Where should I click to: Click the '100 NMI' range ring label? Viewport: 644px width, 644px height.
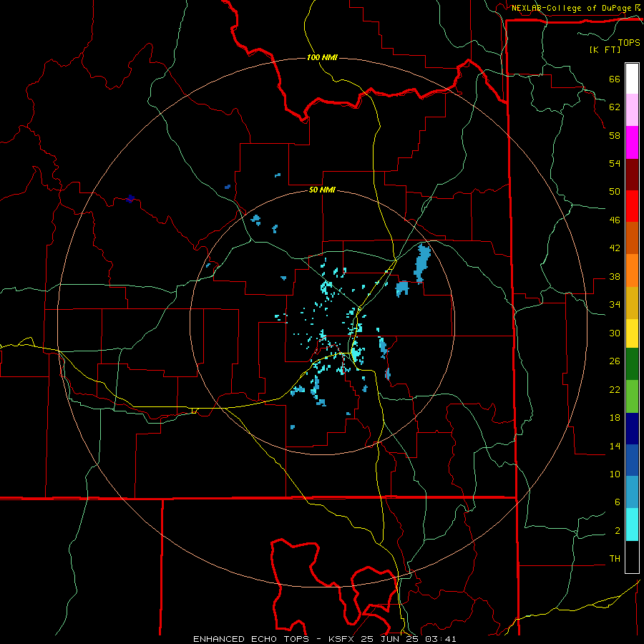pyautogui.click(x=322, y=57)
